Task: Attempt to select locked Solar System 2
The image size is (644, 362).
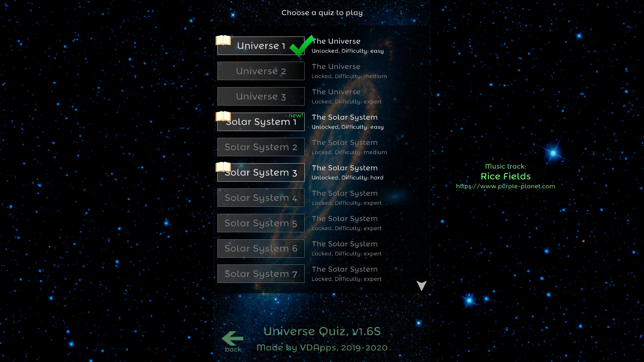Action: 261,147
